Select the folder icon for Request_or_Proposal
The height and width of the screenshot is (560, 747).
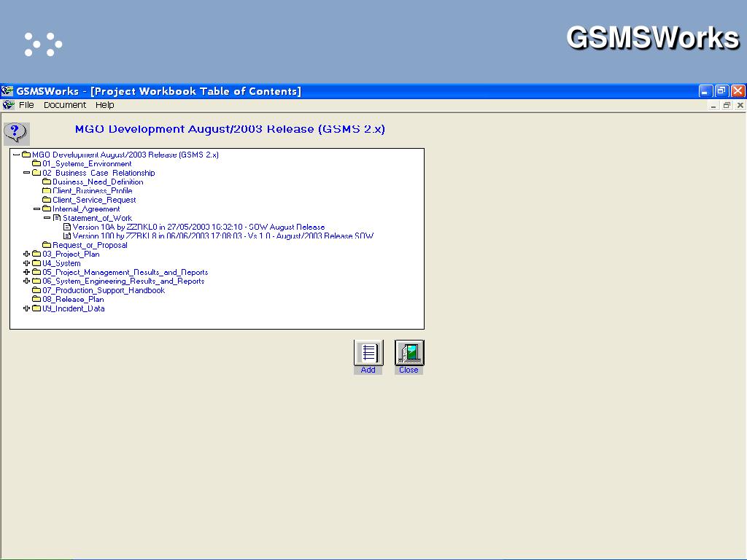pyautogui.click(x=47, y=245)
